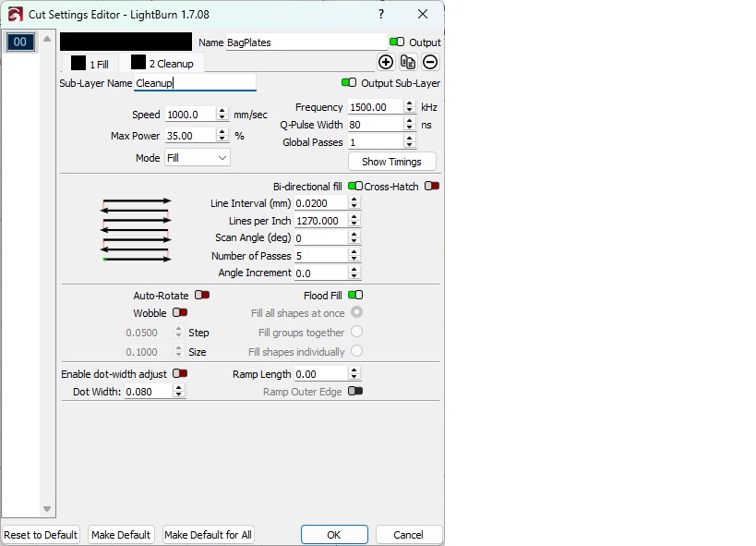Disable Bi-directional fill toggle
Image resolution: width=756 pixels, height=546 pixels.
355,186
